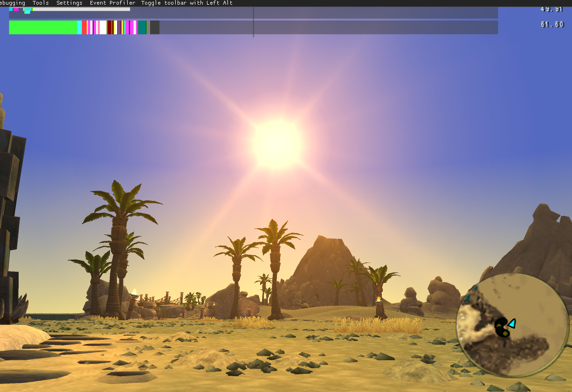The height and width of the screenshot is (392, 572).
Task: Click the black marker icon on the minimap
Action: [x=502, y=327]
